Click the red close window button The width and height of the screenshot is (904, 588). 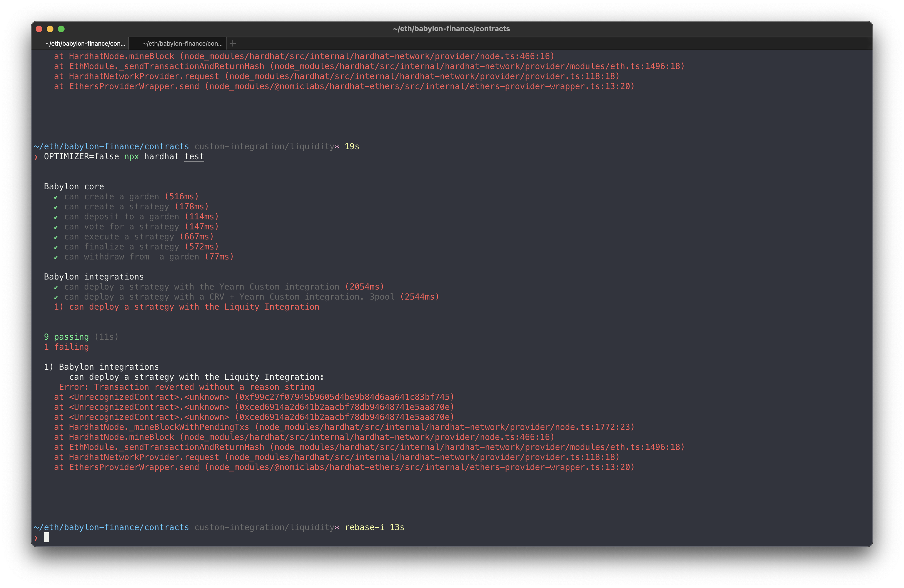(39, 29)
